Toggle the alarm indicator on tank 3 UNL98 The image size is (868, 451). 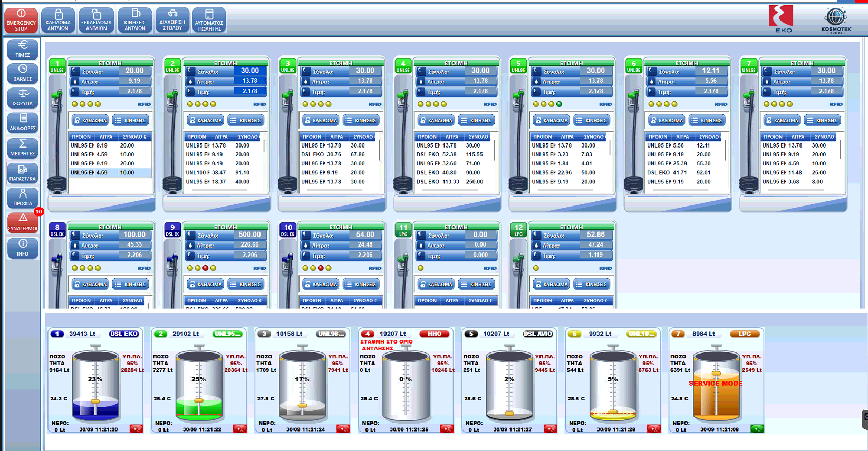[x=343, y=429]
